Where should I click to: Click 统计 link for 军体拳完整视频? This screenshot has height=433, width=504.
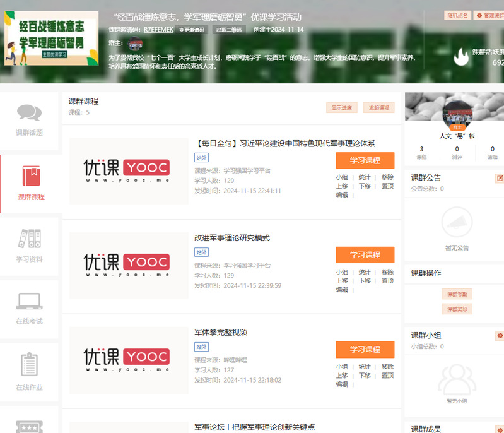(x=365, y=367)
